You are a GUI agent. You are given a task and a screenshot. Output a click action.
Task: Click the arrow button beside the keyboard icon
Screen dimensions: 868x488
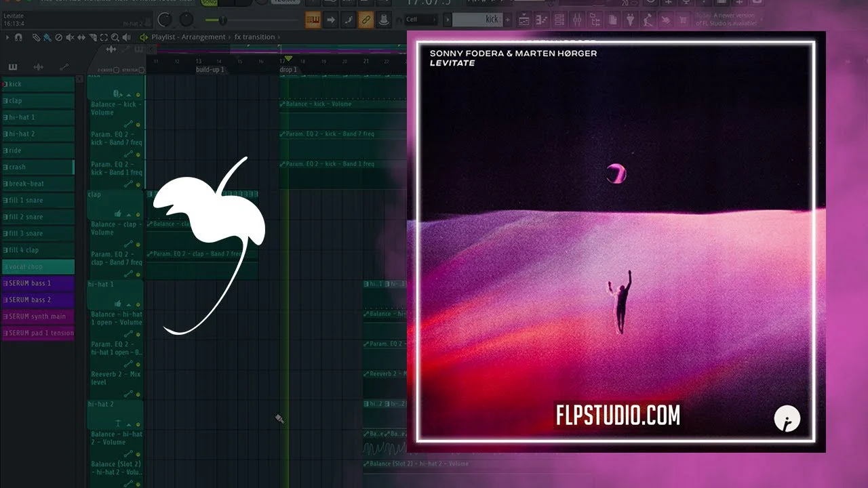(x=331, y=20)
